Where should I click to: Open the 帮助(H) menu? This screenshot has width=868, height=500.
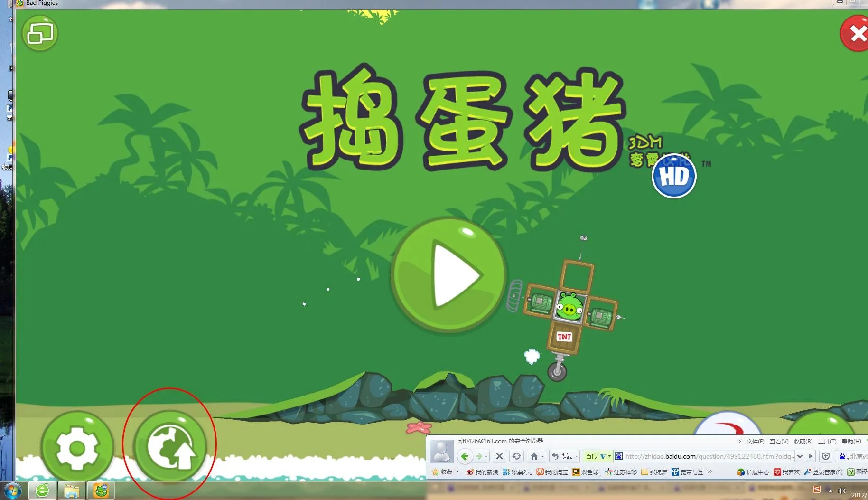851,441
